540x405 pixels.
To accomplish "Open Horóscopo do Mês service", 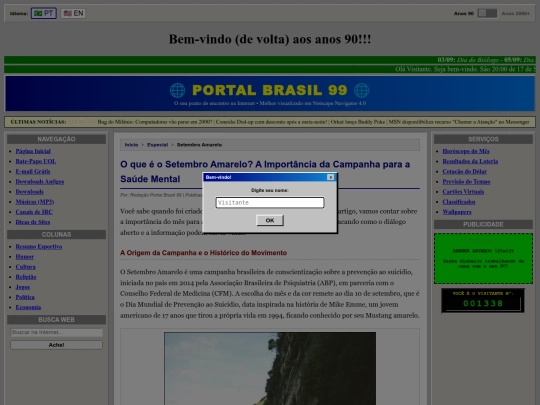I will pos(466,151).
